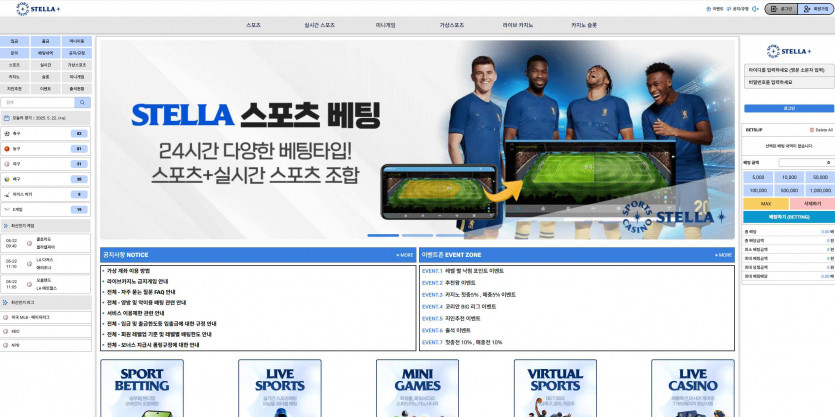Select the baseball icon for 야구
Image resolution: width=835 pixels, height=417 pixels.
7,164
